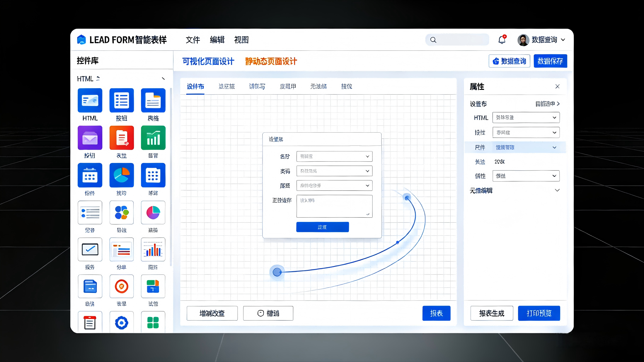Click the multiline text area in the form
The width and height of the screenshot is (644, 362).
coord(334,206)
